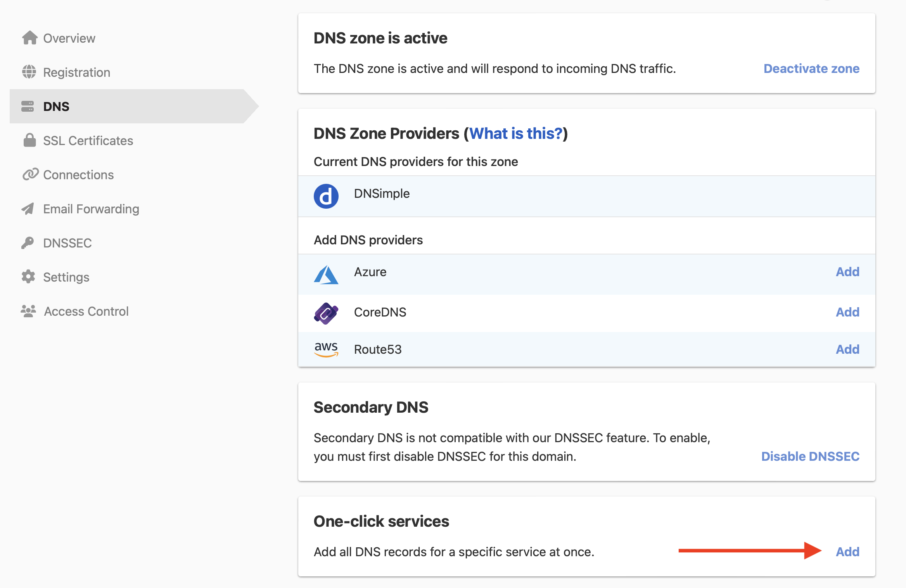Click the Access Control users icon

[29, 311]
